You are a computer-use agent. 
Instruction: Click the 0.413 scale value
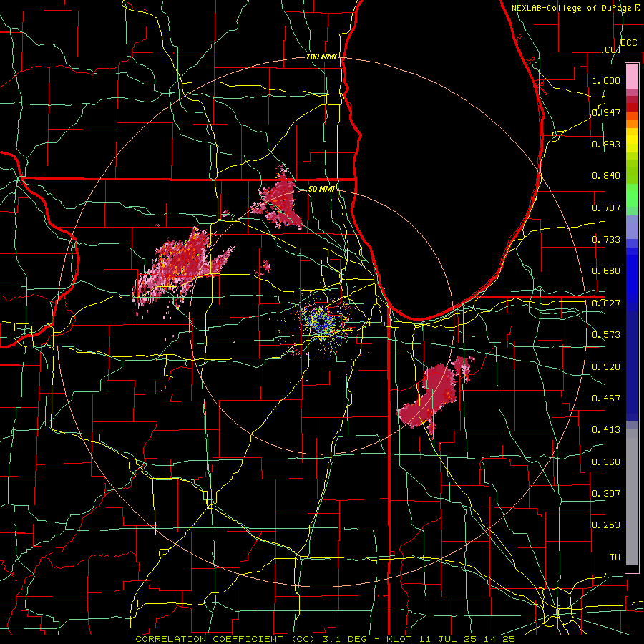[x=606, y=430]
